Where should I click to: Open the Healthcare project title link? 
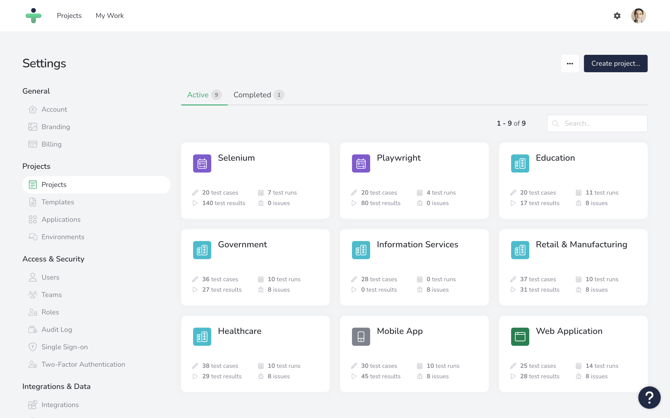[240, 331]
